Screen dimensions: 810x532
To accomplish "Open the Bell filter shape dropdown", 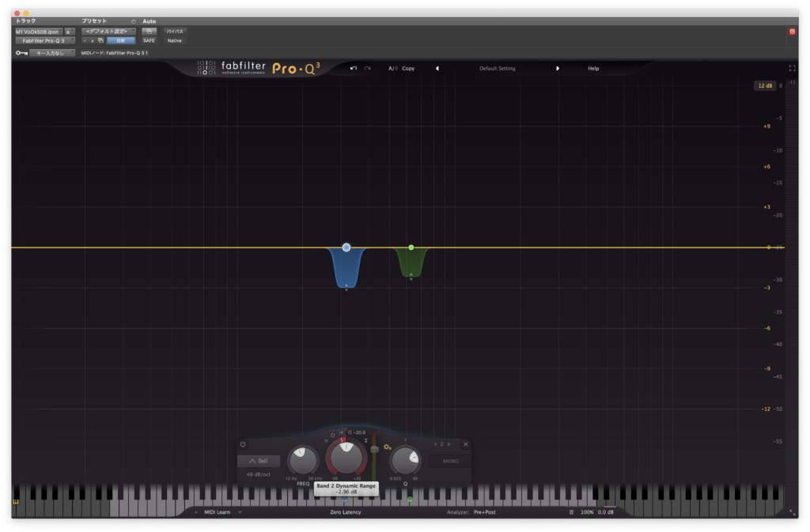I will [259, 461].
